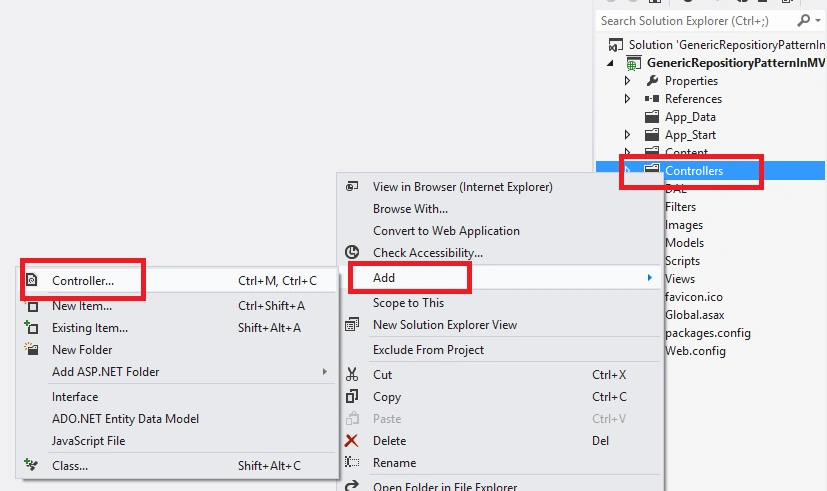Select the Views tree item

click(x=680, y=278)
